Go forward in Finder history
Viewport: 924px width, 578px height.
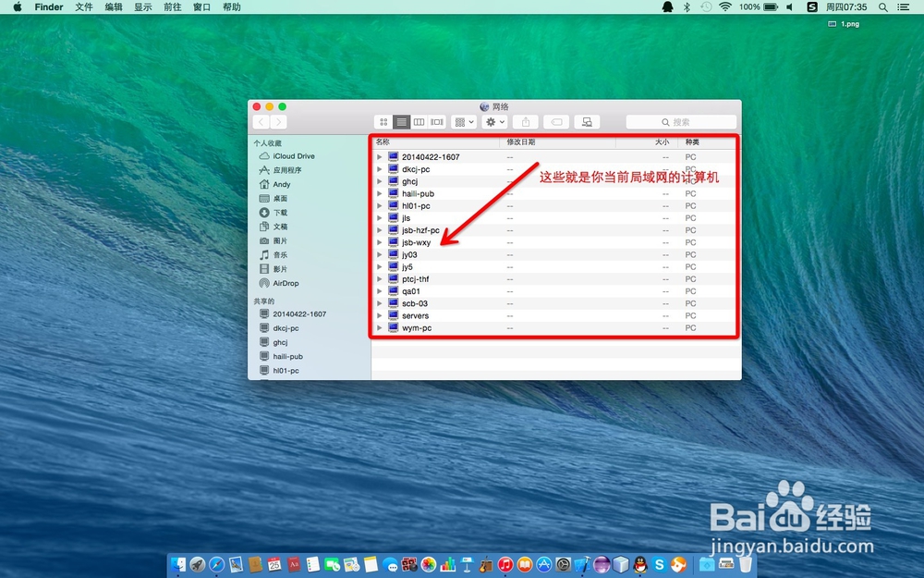tap(279, 122)
